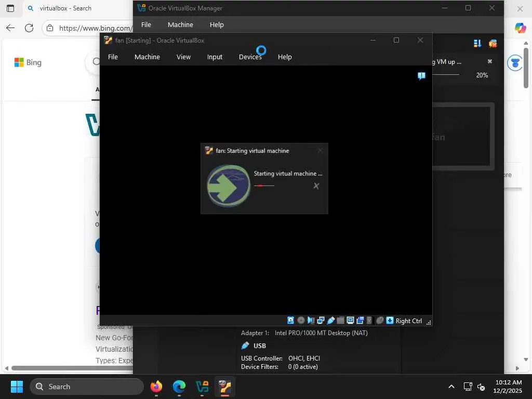The image size is (532, 399).
Task: Open Devices menu in fan VM window
Action: 250,57
